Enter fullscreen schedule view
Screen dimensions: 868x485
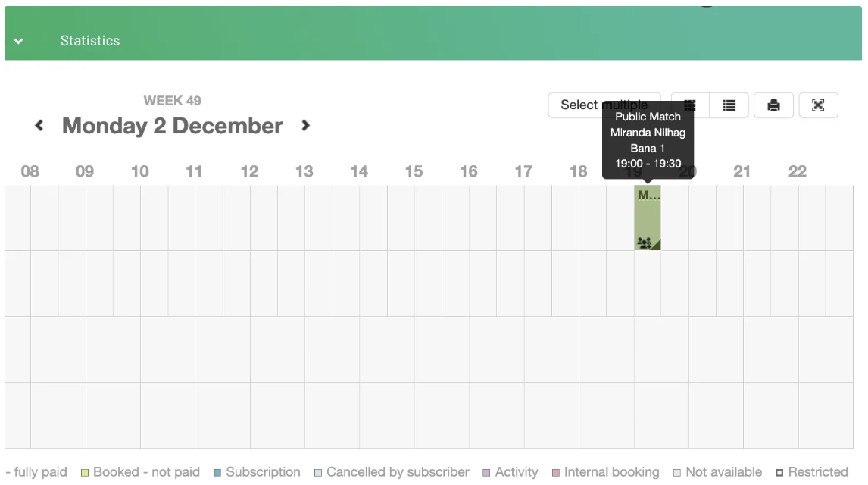click(818, 105)
